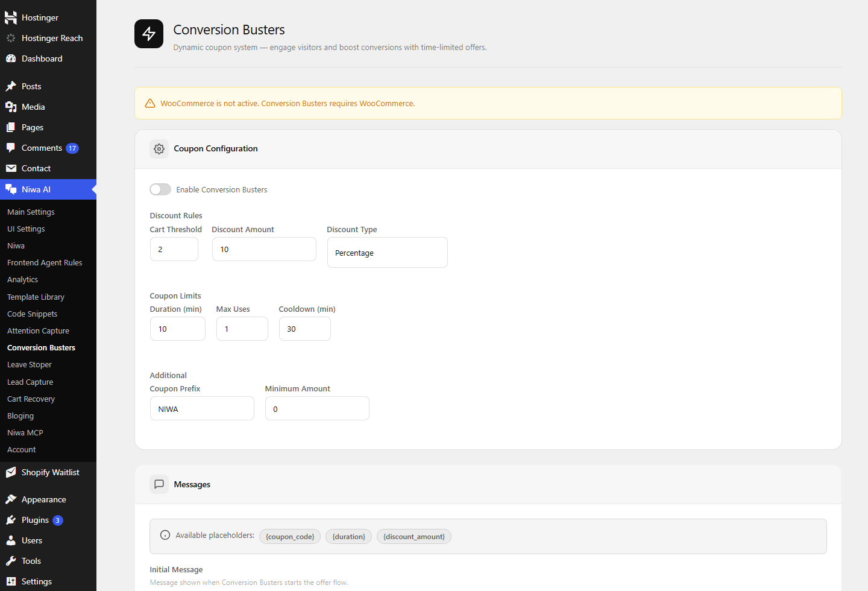Image resolution: width=868 pixels, height=591 pixels.
Task: Focus the Discount Amount field
Action: [264, 249]
